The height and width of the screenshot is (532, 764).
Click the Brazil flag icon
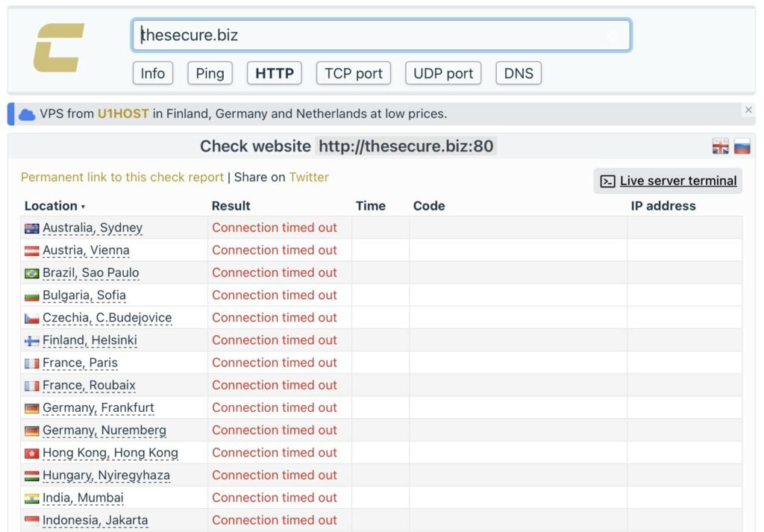31,273
